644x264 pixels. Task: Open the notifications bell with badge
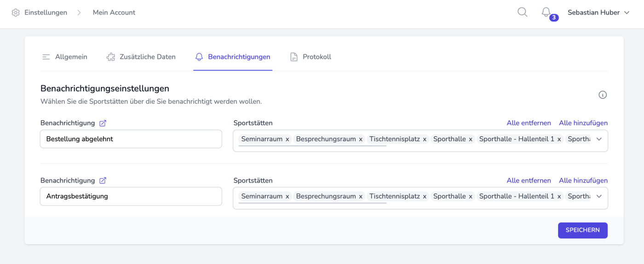coord(546,12)
